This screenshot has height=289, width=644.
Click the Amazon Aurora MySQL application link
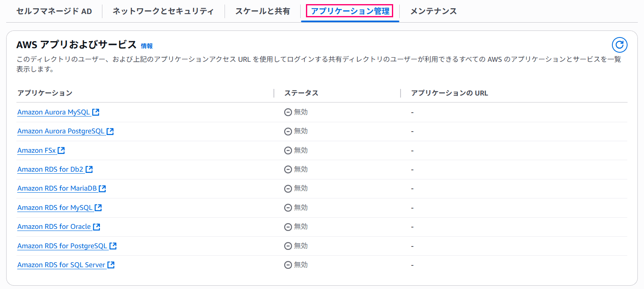tap(53, 112)
